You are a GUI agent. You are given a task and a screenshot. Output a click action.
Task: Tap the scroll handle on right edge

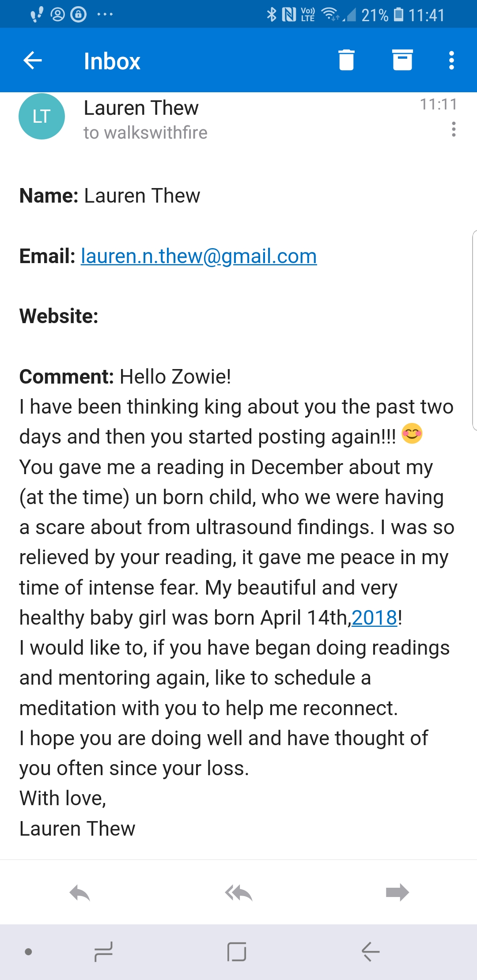point(474,330)
